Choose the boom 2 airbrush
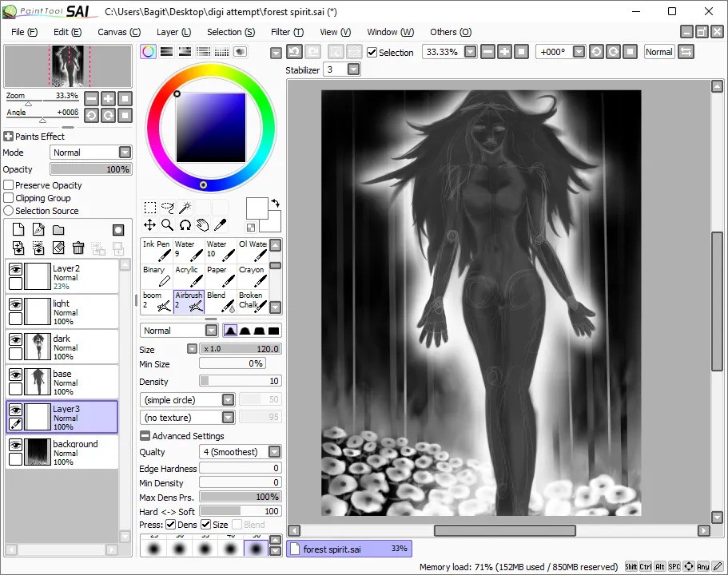 click(157, 302)
